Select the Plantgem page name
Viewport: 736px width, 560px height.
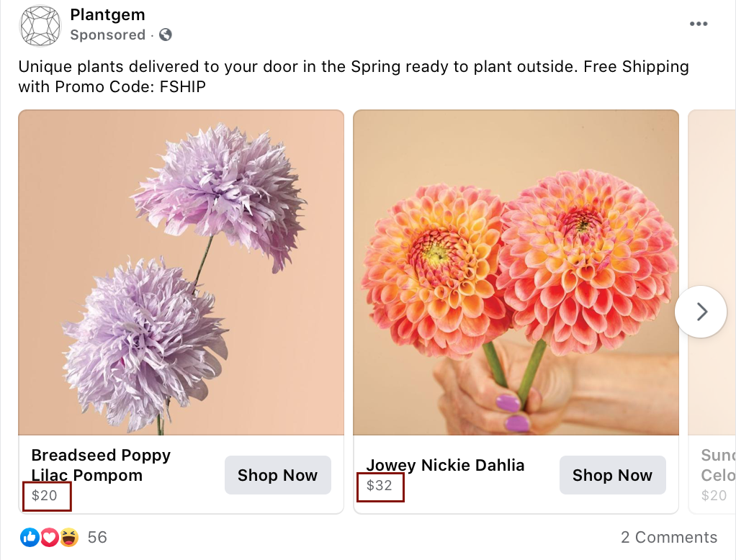coord(107,14)
